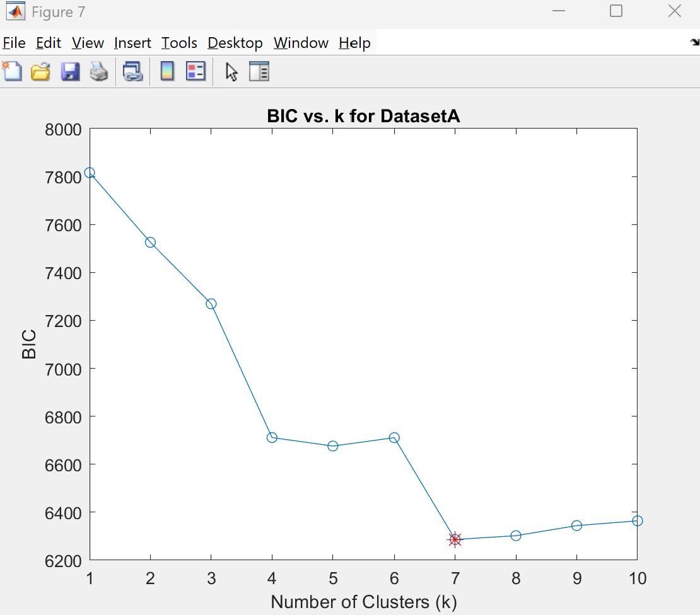
Task: Print the figure using the printer icon
Action: click(98, 71)
